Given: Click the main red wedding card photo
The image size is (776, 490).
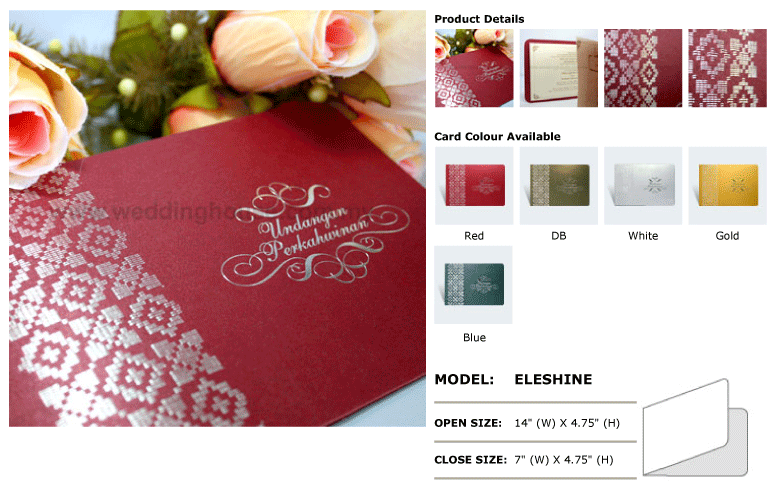Looking at the screenshot, I should [x=217, y=218].
